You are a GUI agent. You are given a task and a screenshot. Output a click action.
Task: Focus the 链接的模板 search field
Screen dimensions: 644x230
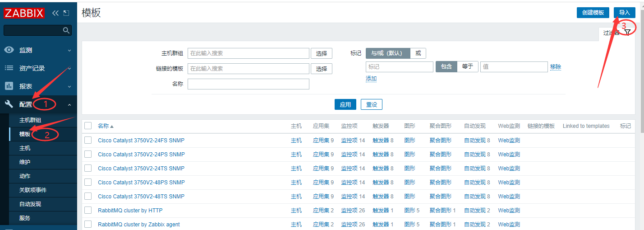click(x=248, y=69)
